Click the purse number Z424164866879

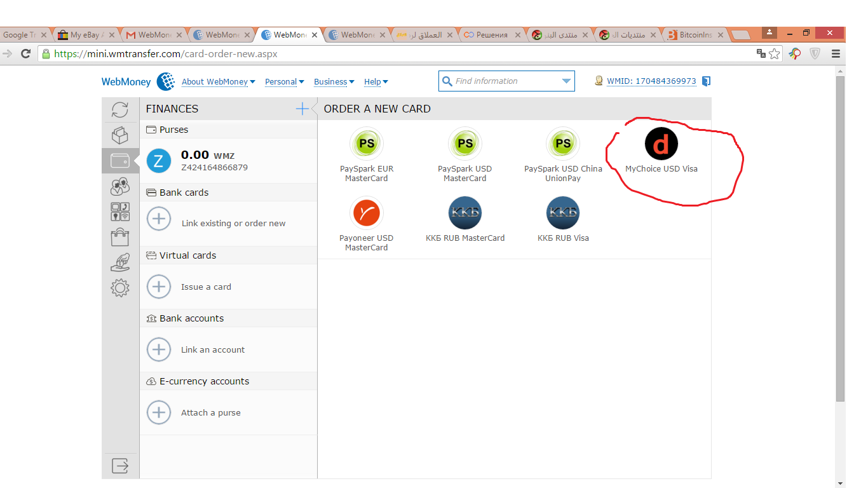214,168
